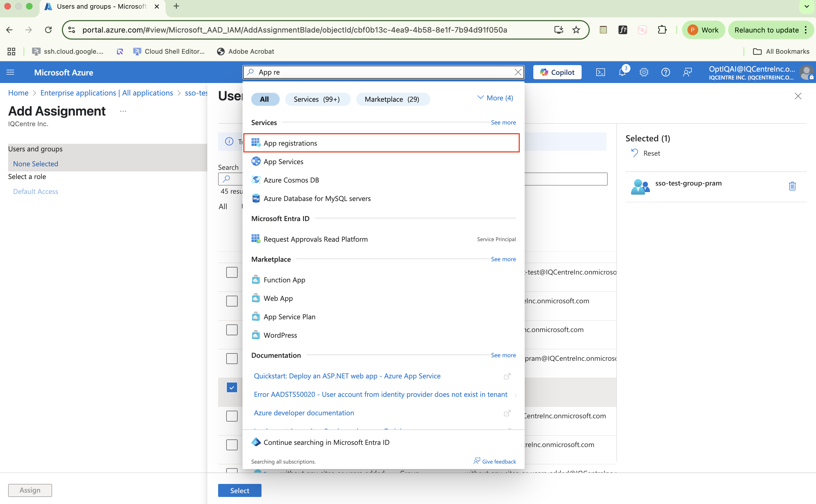816x504 pixels.
Task: Select the All filter pill
Action: tap(265, 99)
